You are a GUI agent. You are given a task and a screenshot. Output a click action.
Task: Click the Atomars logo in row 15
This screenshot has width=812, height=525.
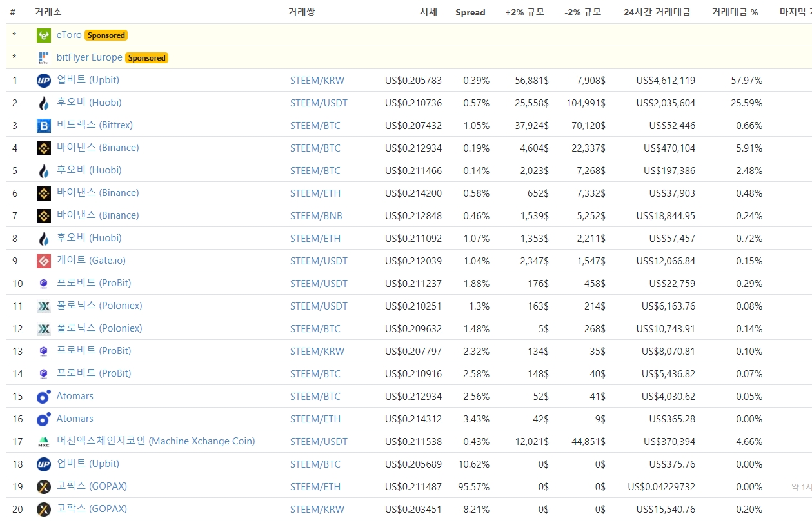pos(44,397)
